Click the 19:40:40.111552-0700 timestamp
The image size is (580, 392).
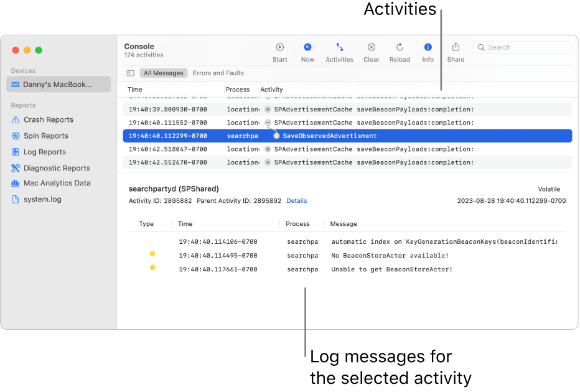coord(168,123)
